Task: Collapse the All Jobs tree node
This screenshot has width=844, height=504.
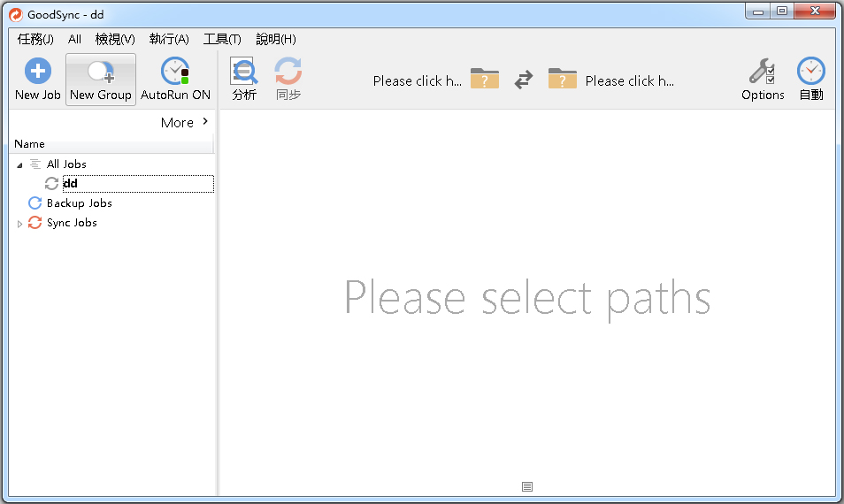Action: point(19,165)
